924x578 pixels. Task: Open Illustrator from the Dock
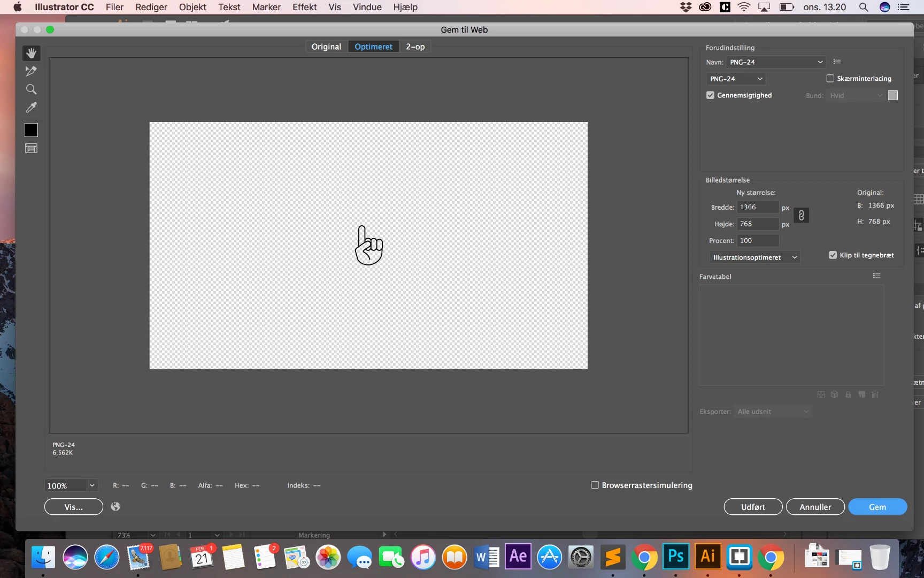point(707,557)
